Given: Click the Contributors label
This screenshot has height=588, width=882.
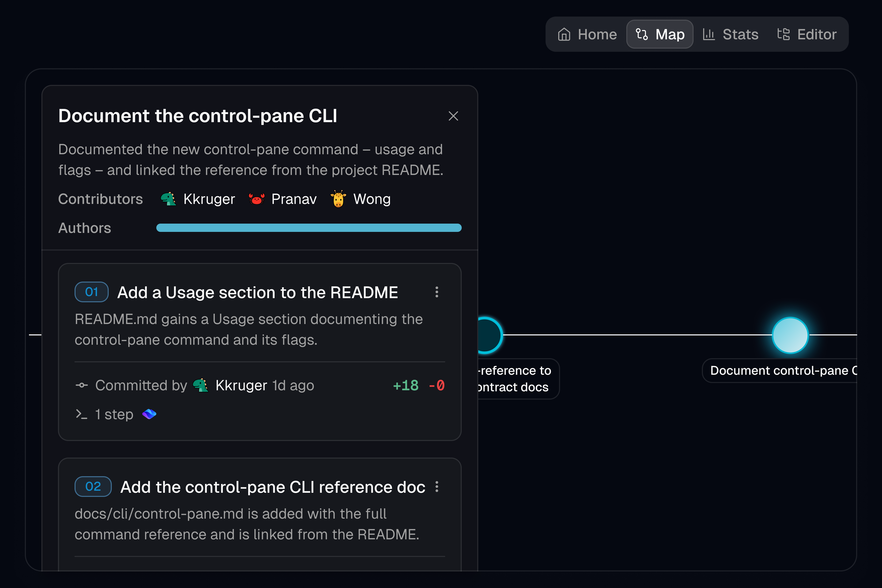Looking at the screenshot, I should tap(100, 199).
